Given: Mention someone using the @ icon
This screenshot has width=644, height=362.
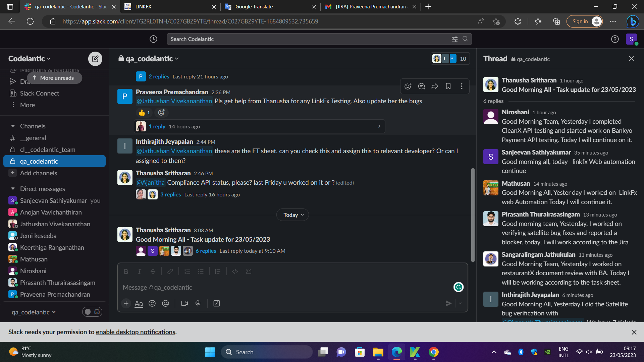Looking at the screenshot, I should click(x=165, y=303).
